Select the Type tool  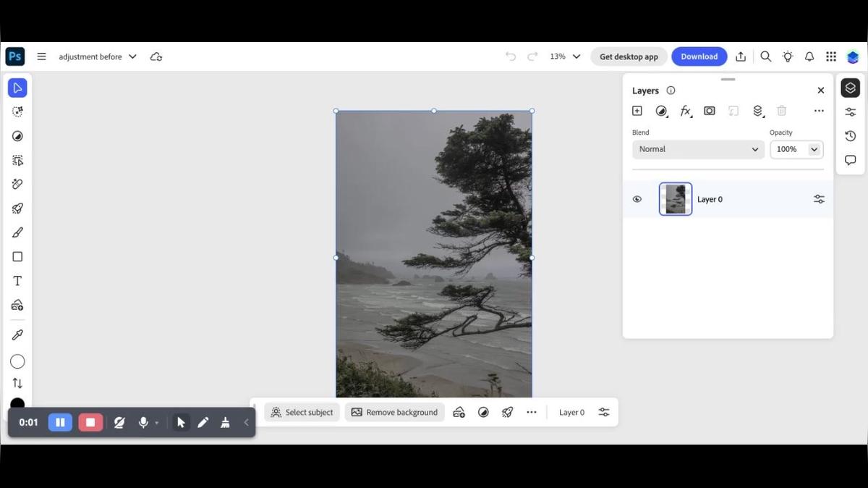(17, 281)
